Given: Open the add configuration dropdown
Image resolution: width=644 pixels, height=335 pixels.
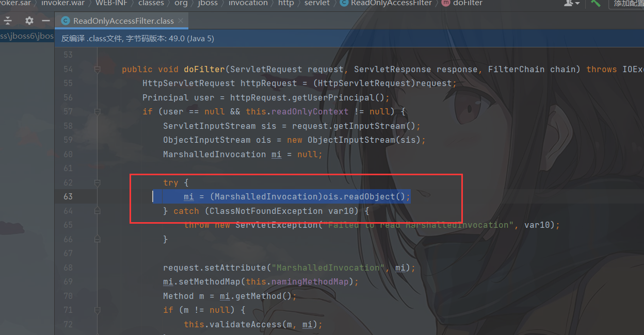Looking at the screenshot, I should coord(627,3).
